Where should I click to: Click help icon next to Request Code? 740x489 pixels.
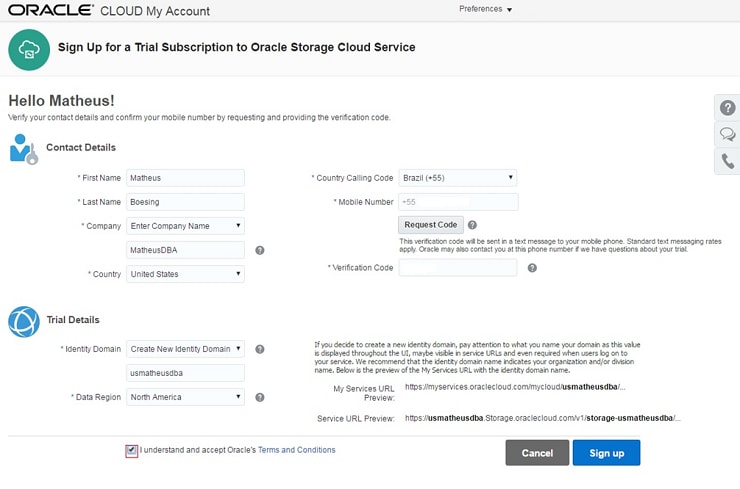tap(472, 225)
